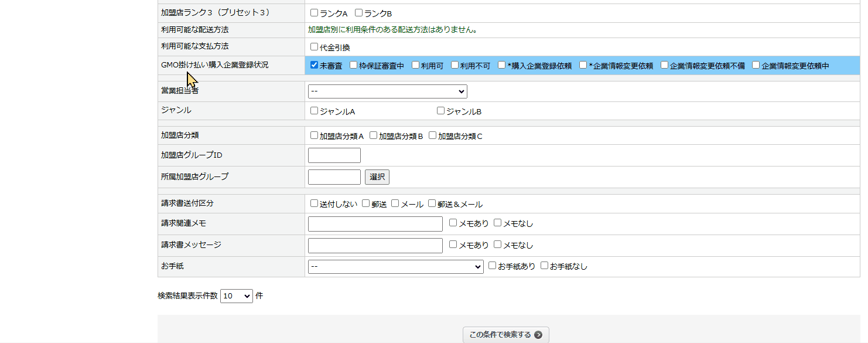Check the 加盟店分類 C checkbox

[433, 135]
